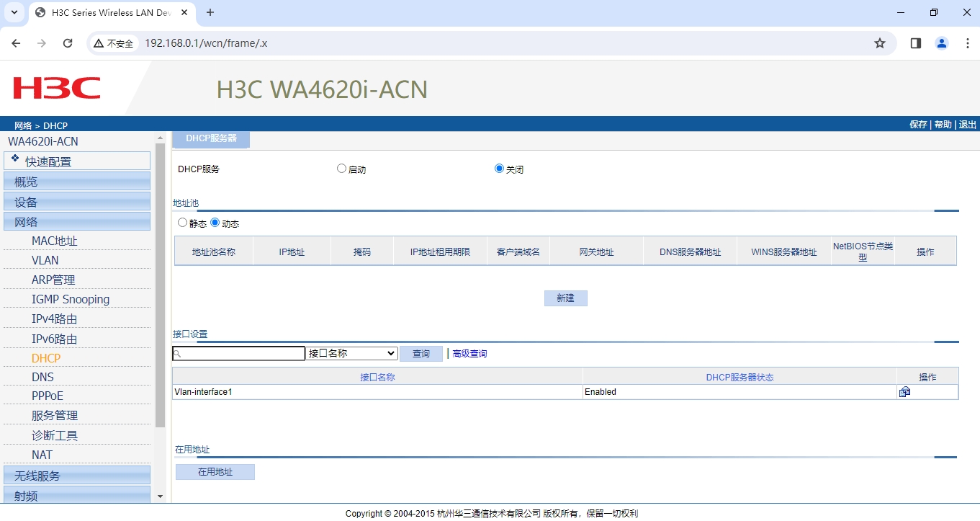Viewport: 980px width, 521px height.
Task: Select the 关闭 DHCP service radio
Action: (499, 169)
